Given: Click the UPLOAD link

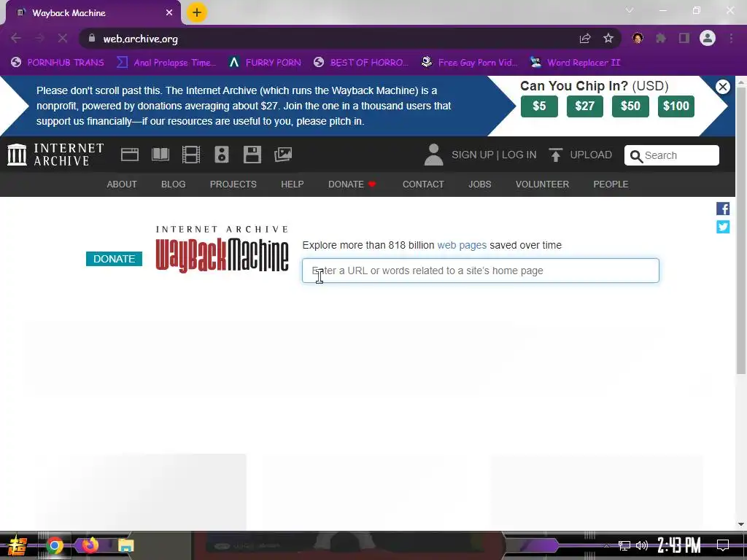Looking at the screenshot, I should [591, 155].
